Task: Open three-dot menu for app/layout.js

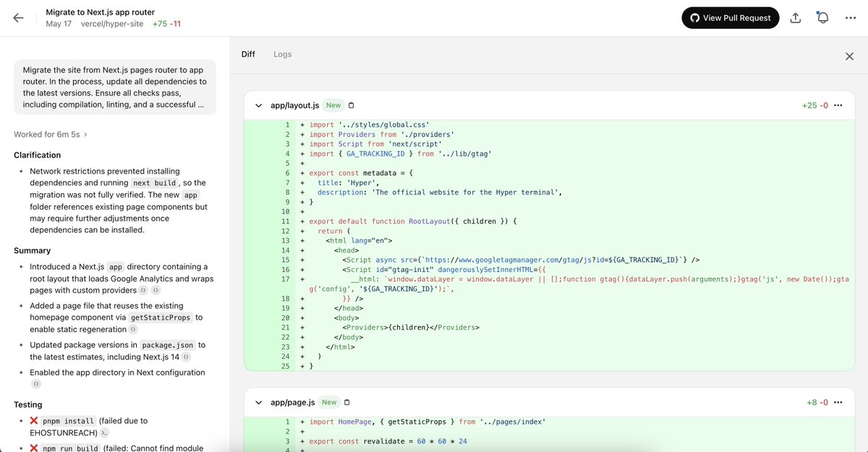Action: point(838,106)
